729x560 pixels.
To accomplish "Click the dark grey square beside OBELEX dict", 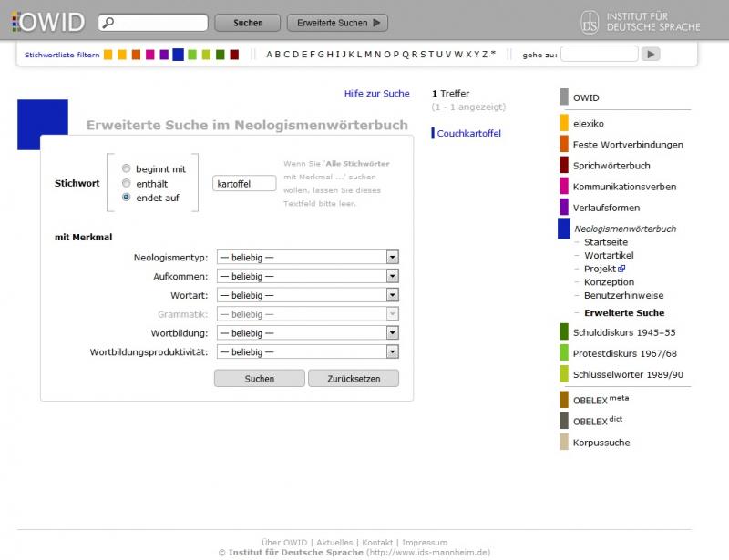I will (564, 421).
